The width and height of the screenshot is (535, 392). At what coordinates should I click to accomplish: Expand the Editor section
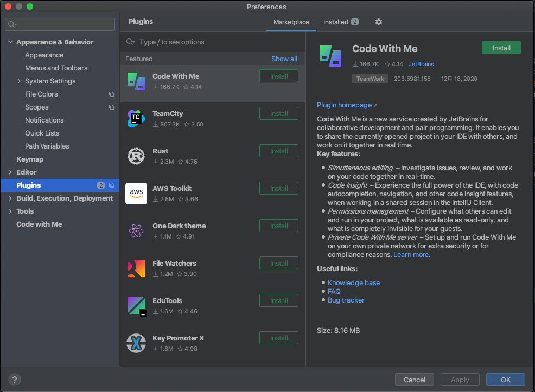coord(10,172)
